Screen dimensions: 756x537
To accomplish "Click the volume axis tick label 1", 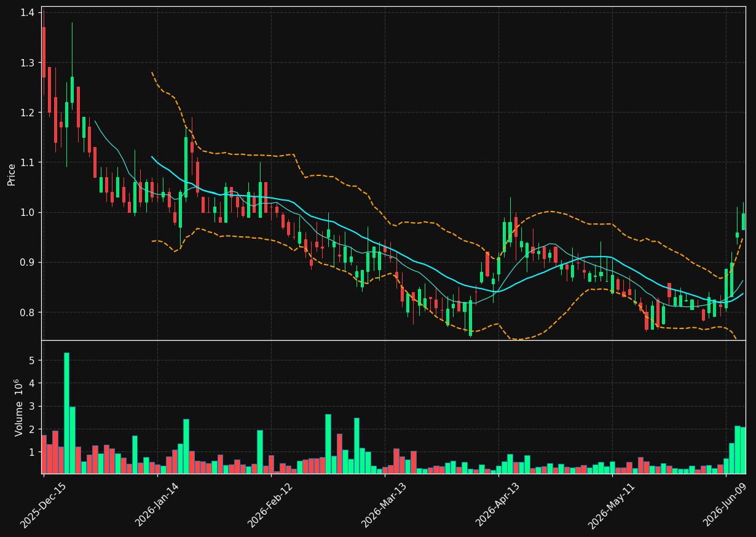I will pos(32,453).
